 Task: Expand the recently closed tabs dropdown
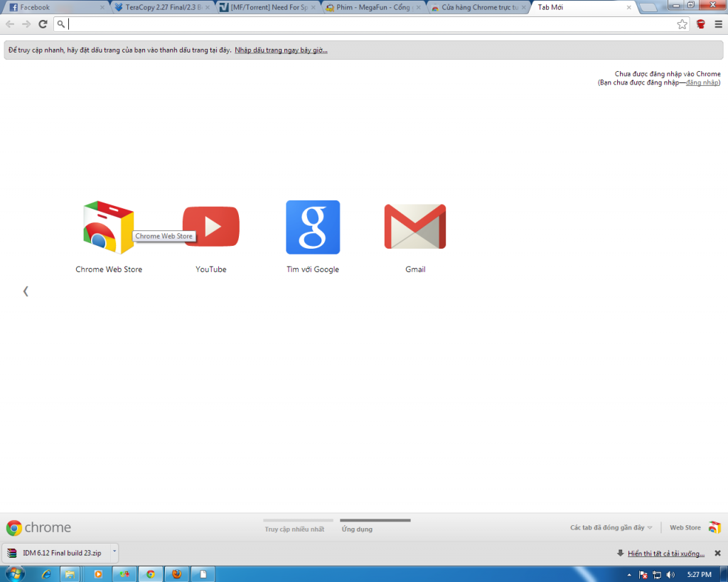611,527
